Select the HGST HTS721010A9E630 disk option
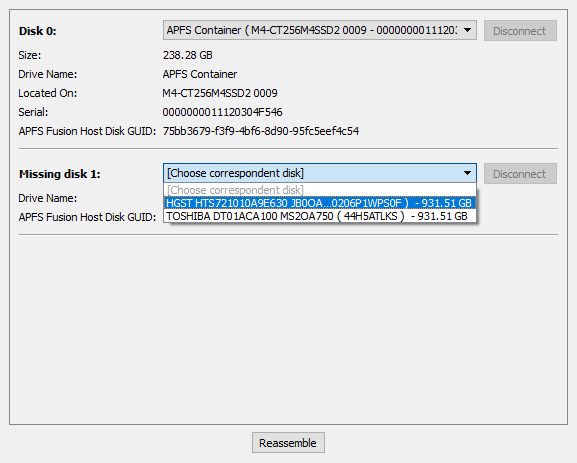 point(319,203)
